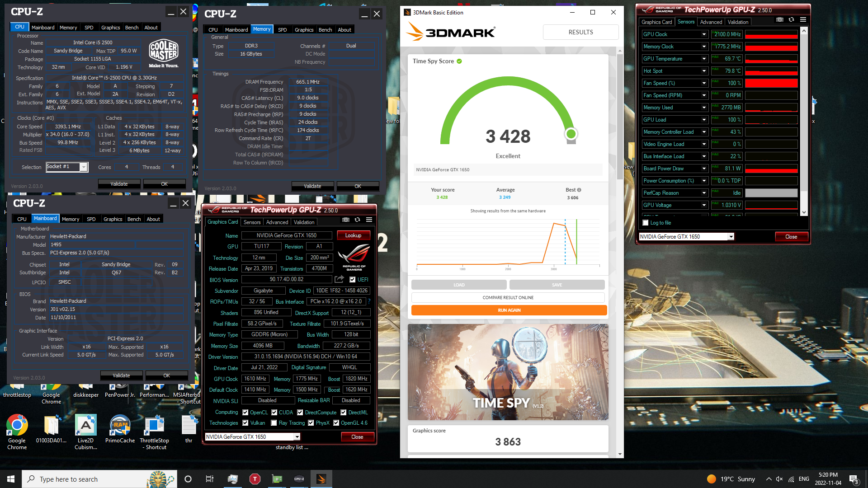Image resolution: width=868 pixels, height=488 pixels.
Task: Toggle the UEFI checkbox in GPU-Z
Action: click(353, 279)
